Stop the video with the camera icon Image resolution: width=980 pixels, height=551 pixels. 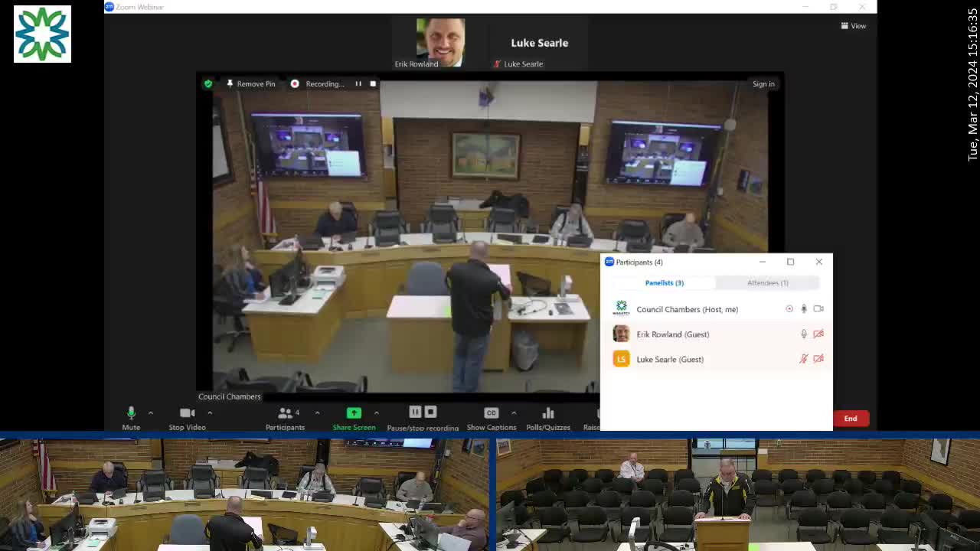tap(187, 413)
